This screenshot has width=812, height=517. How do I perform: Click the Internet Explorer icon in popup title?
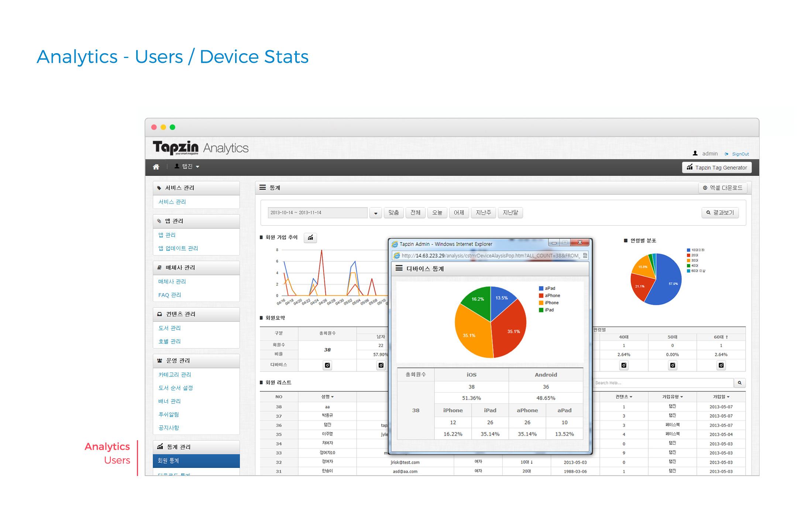coord(395,244)
